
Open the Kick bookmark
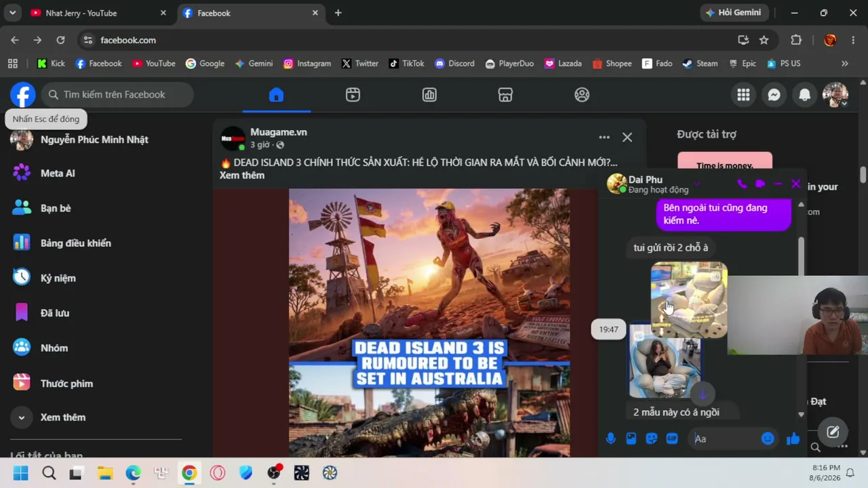[51, 64]
